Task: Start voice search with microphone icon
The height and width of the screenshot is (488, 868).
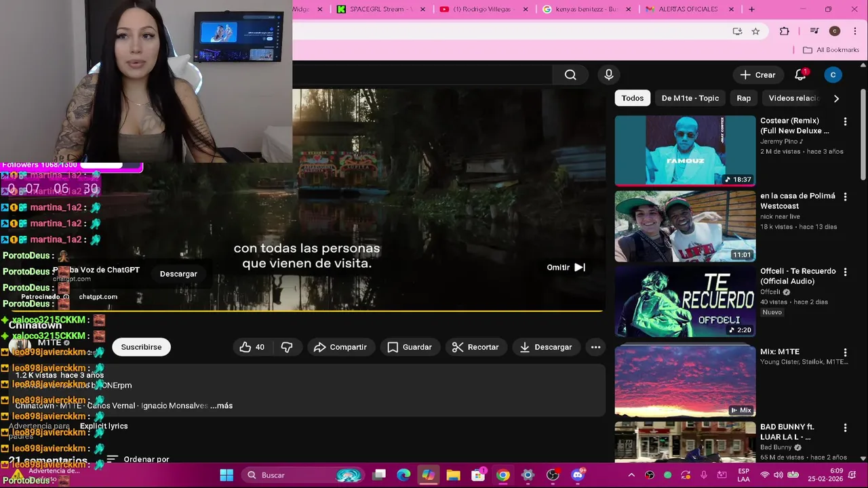Action: pos(608,75)
